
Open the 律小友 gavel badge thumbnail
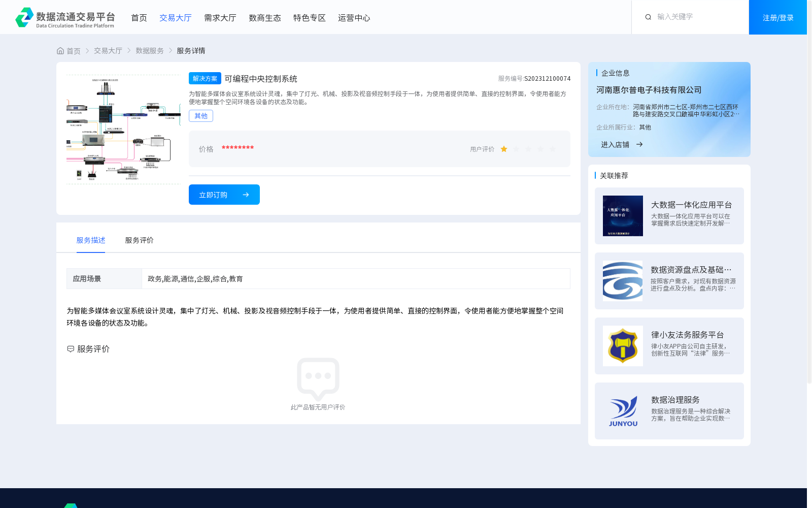pos(623,346)
